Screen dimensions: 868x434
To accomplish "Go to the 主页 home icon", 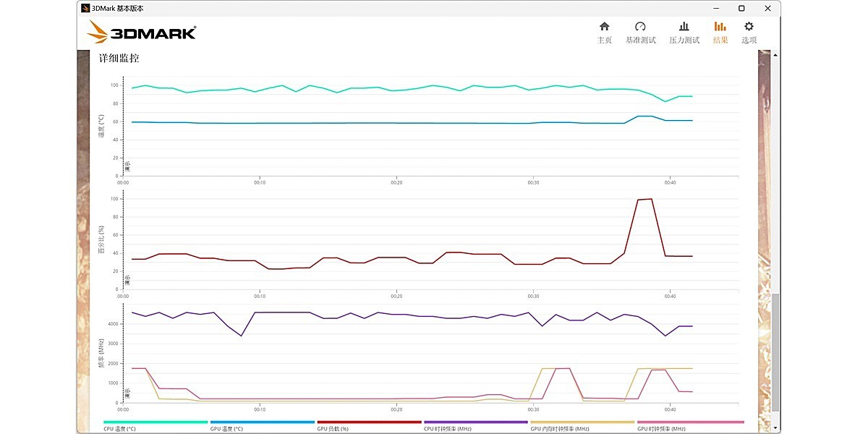I will pos(604,32).
